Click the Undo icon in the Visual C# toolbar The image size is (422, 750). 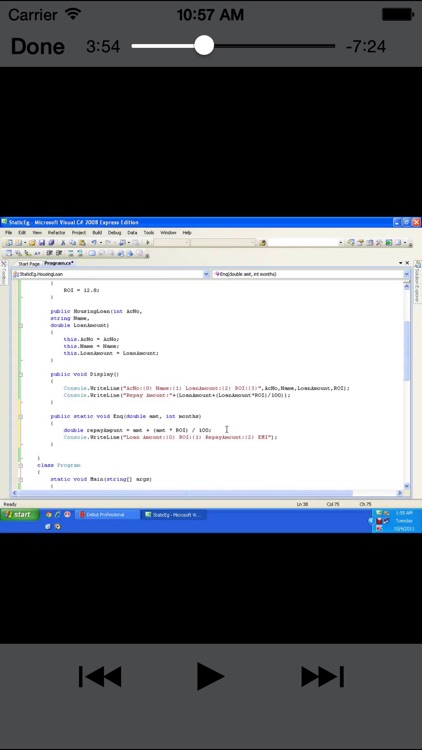point(94,243)
